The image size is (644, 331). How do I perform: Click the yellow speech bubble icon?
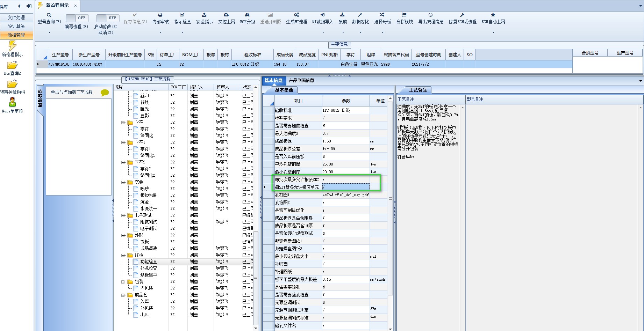click(105, 93)
